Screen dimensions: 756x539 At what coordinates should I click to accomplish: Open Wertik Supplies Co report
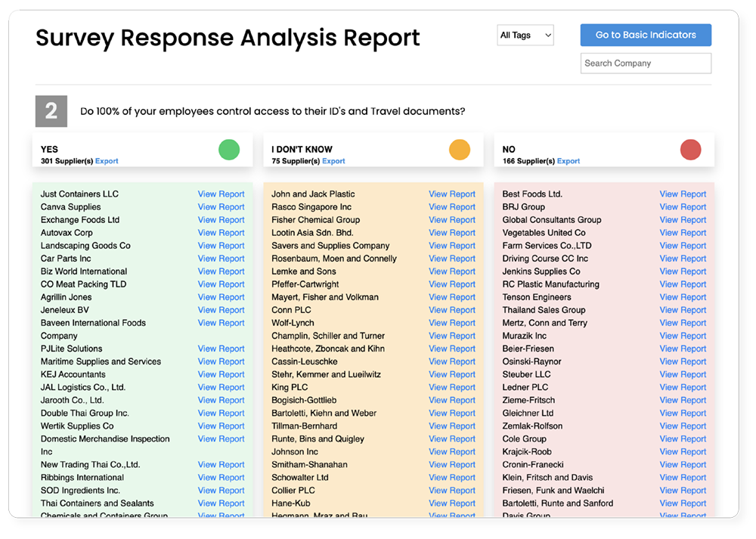click(x=222, y=426)
